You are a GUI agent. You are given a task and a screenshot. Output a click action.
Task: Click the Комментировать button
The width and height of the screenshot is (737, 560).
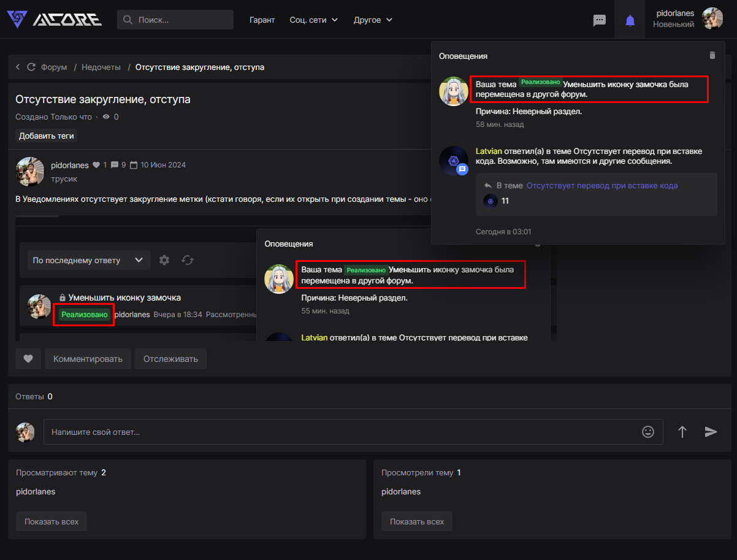coord(88,359)
